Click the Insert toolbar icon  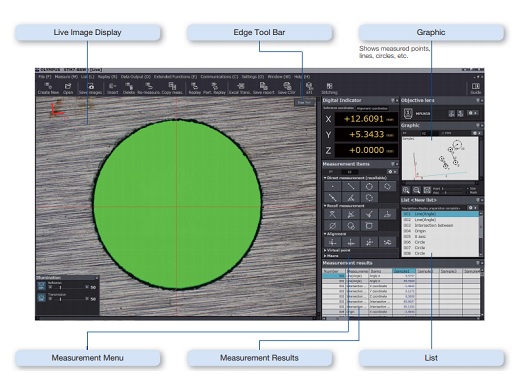click(x=113, y=88)
